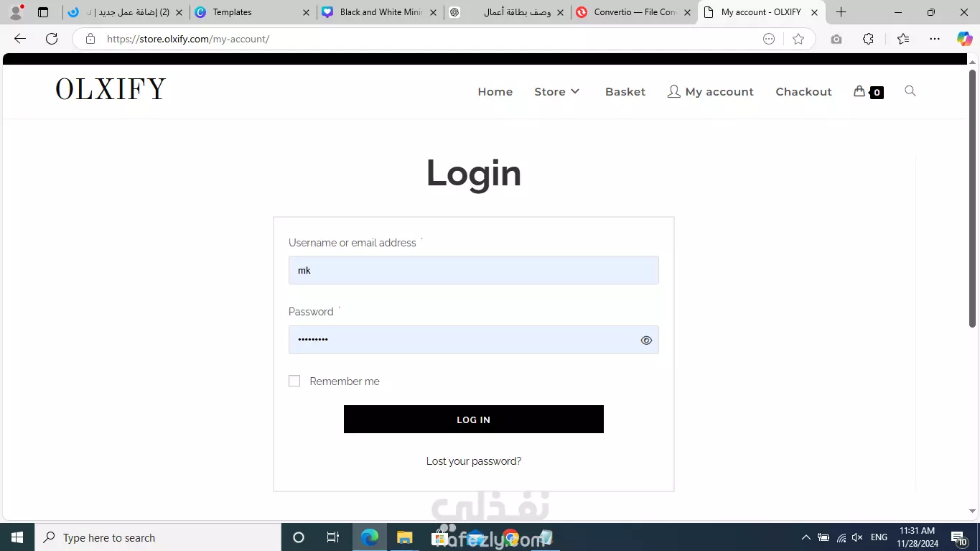
Task: Change ENG input language indicator
Action: tap(879, 537)
